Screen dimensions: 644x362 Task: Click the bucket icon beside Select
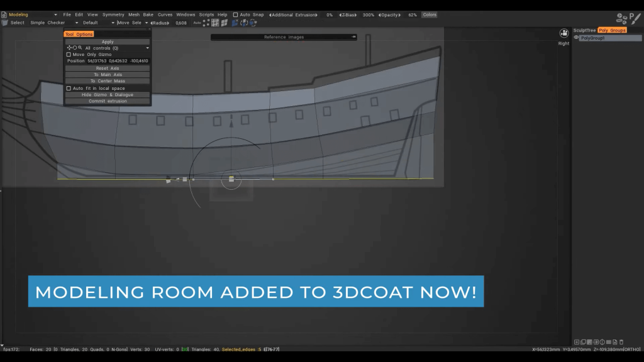(5, 23)
